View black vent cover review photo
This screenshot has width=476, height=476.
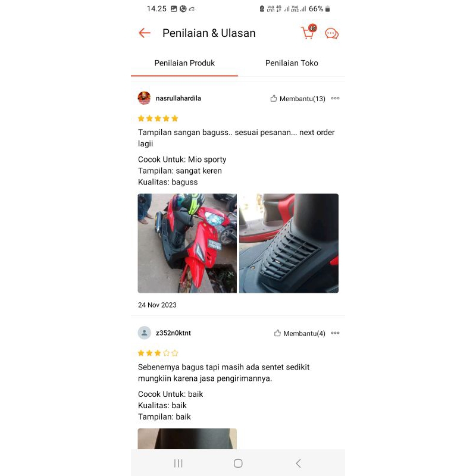[289, 243]
